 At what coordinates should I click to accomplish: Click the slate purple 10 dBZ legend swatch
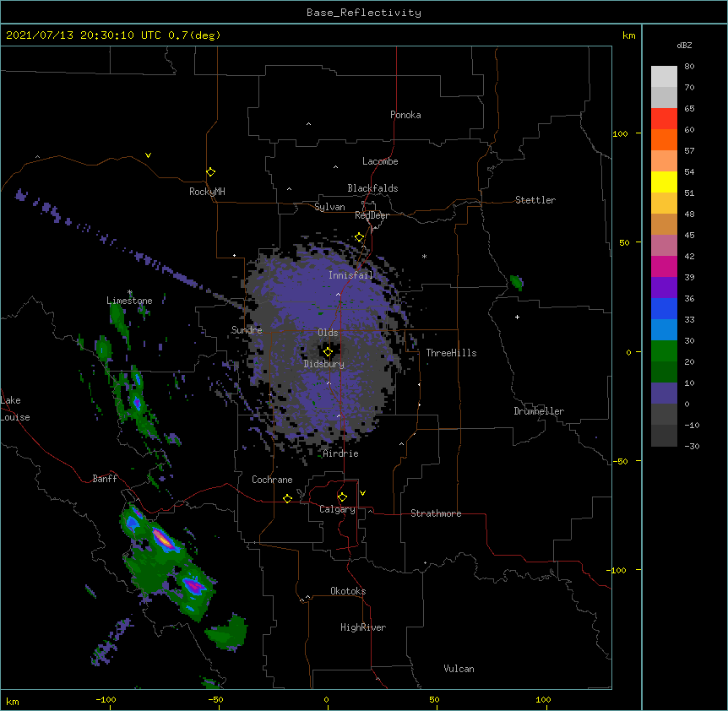click(x=664, y=393)
